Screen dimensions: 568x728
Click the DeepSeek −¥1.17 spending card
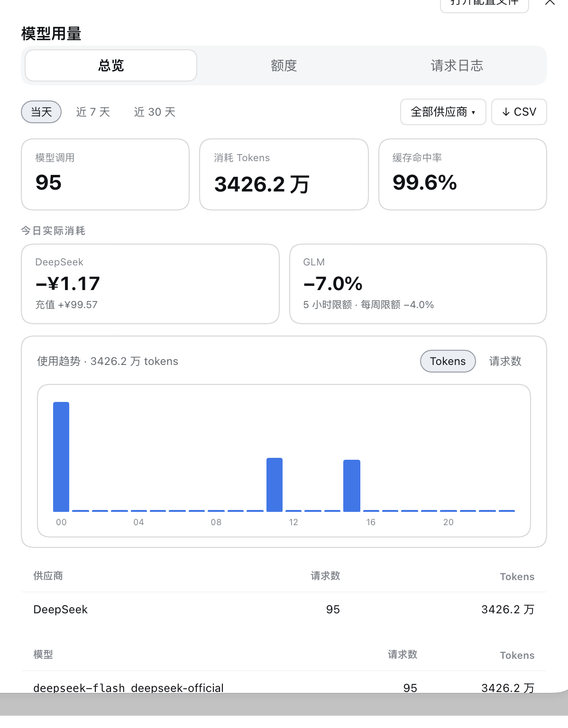coord(150,284)
